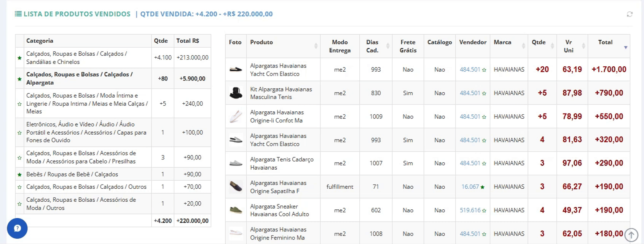Screen dimensions: 644x244
Task: Click the "+220.000,00" grand total cell
Action: coord(192,221)
